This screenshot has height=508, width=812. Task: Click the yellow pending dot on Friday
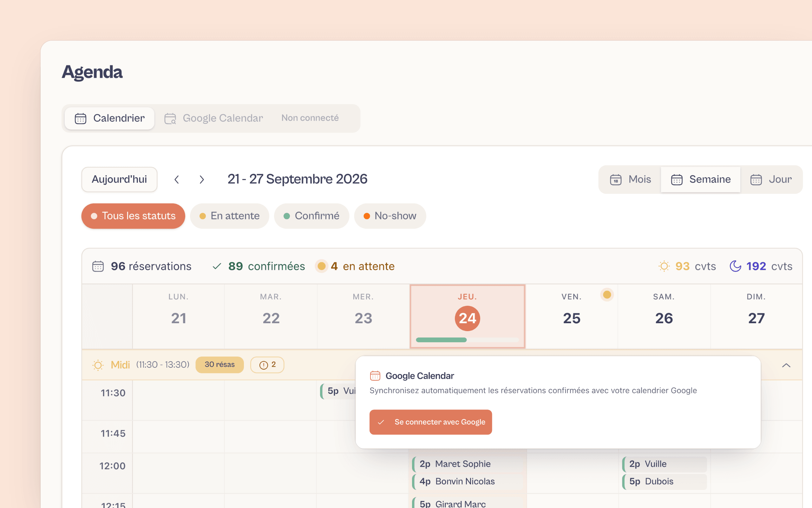pyautogui.click(x=607, y=295)
